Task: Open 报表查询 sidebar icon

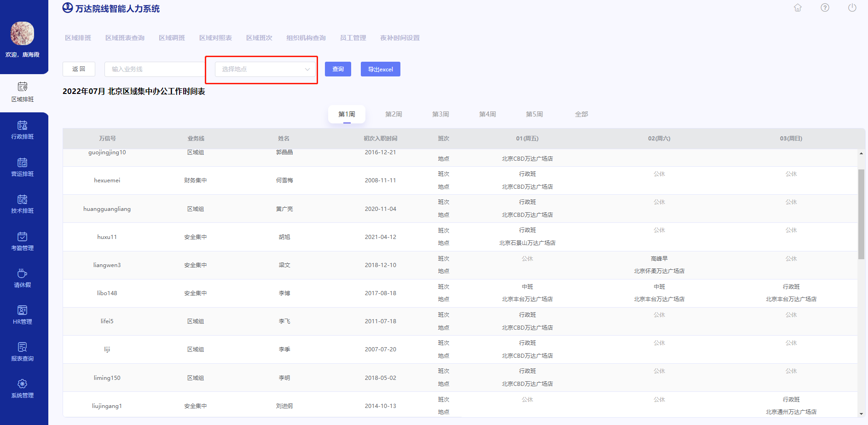Action: (x=23, y=347)
